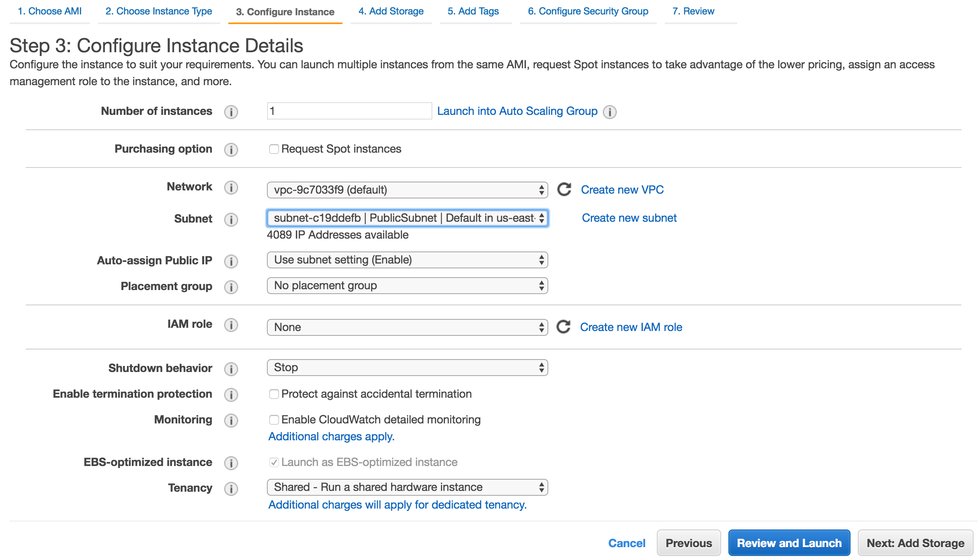Open the Tenancy dropdown

click(x=407, y=487)
